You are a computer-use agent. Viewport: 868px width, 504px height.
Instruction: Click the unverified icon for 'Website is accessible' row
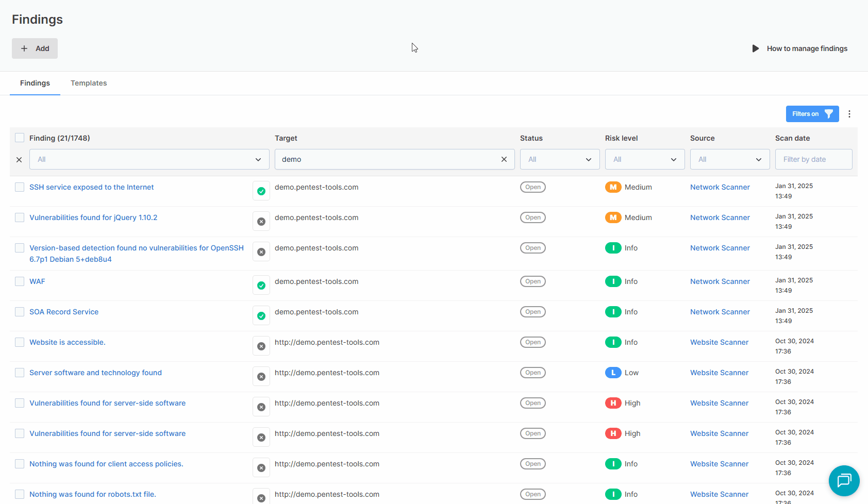pyautogui.click(x=261, y=346)
